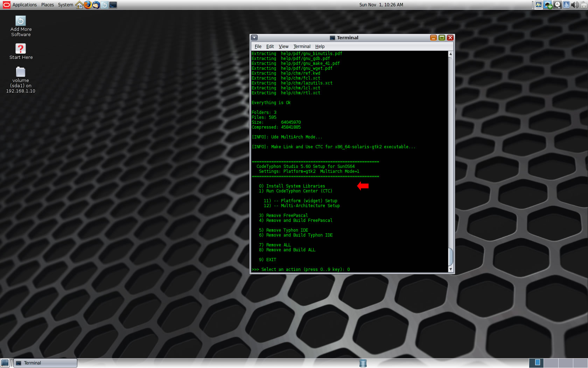Click the terminal scrollbar down arrow

tap(450, 269)
